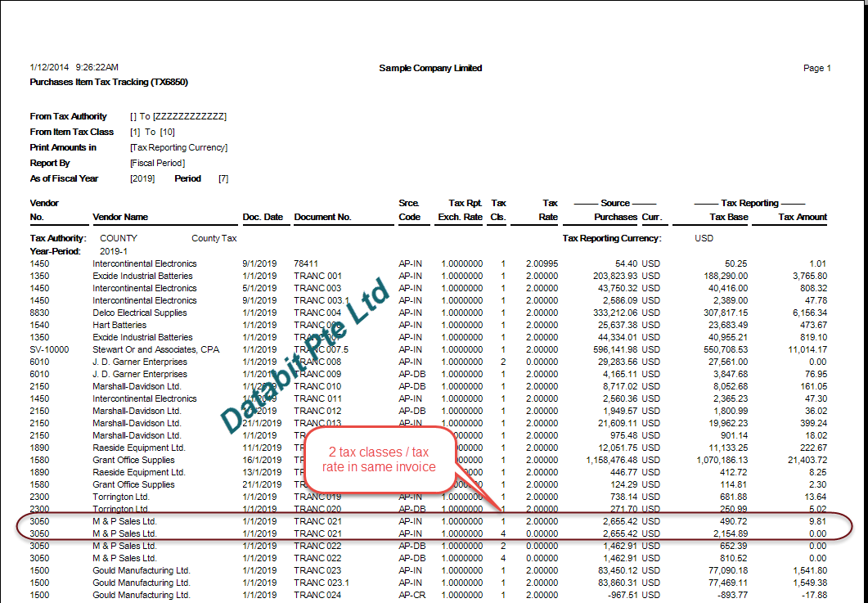This screenshot has width=868, height=603.
Task: Click the 'Exch. Rate' column header
Action: (460, 217)
